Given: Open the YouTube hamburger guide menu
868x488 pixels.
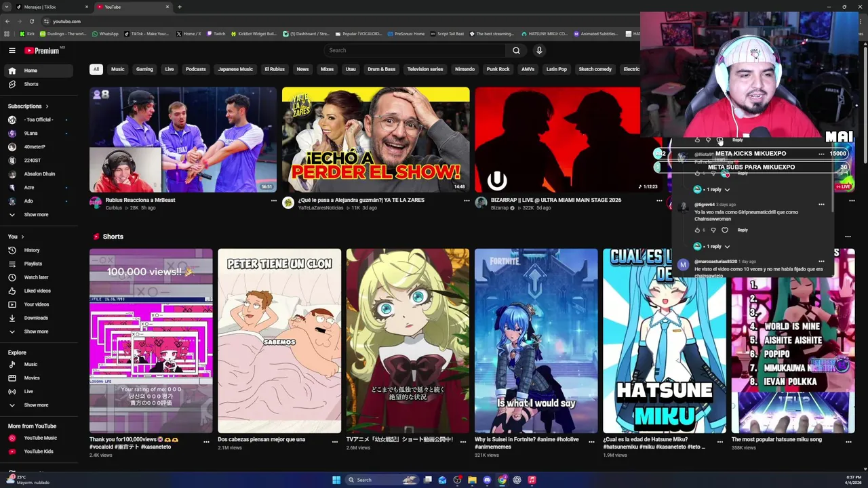Looking at the screenshot, I should 12,50.
